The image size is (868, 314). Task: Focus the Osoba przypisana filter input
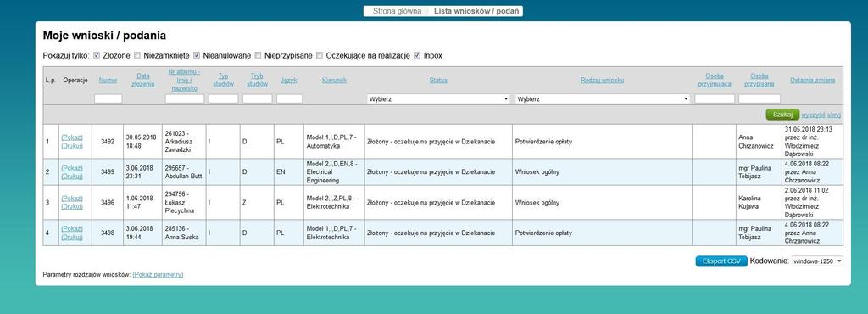click(x=759, y=99)
